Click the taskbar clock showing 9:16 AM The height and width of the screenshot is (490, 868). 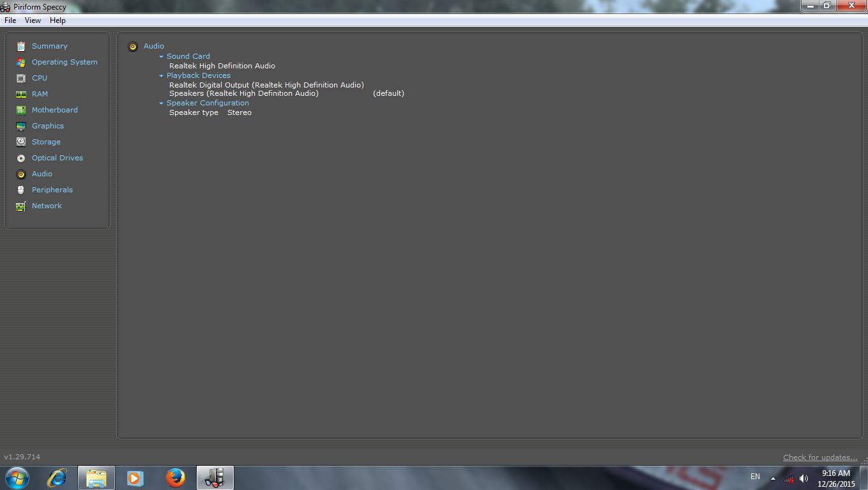[x=836, y=473]
